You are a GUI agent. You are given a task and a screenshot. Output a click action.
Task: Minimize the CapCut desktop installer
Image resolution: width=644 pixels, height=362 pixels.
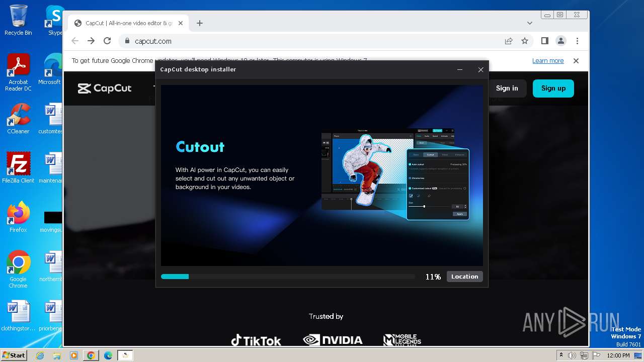point(460,70)
